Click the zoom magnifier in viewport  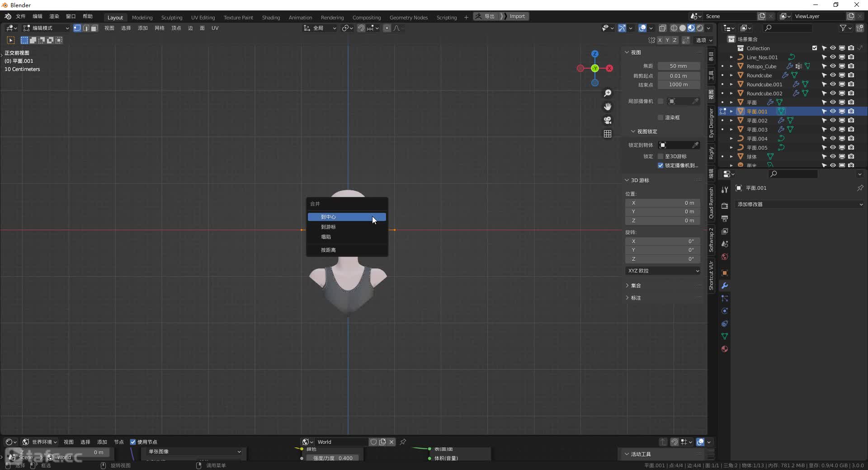pyautogui.click(x=608, y=93)
